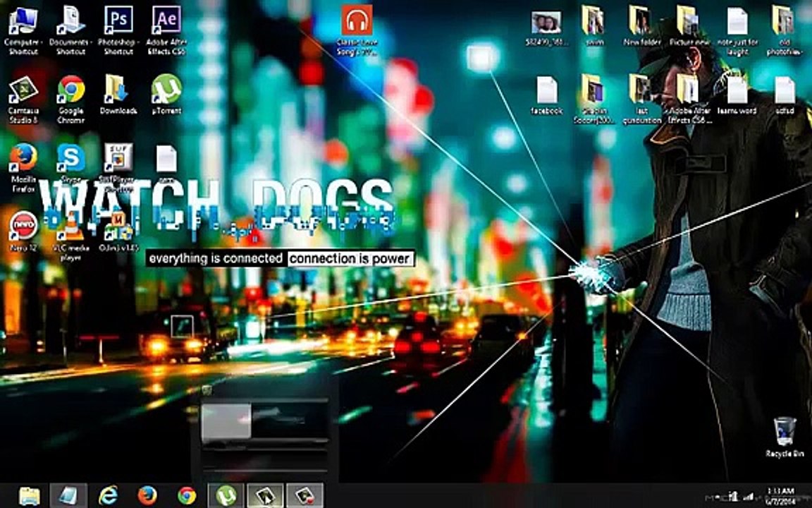Select the Classic Love Songs music file

tap(357, 30)
